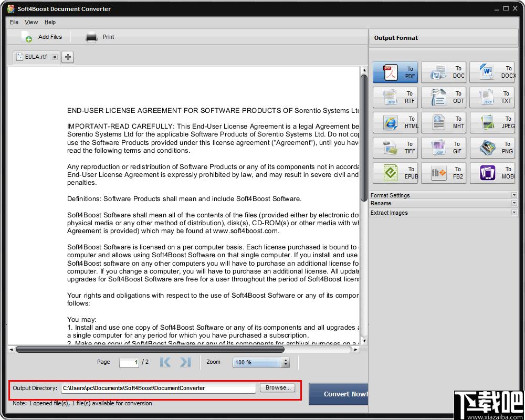This screenshot has height=420, width=525.
Task: Select the To GIF image format
Action: 443,148
